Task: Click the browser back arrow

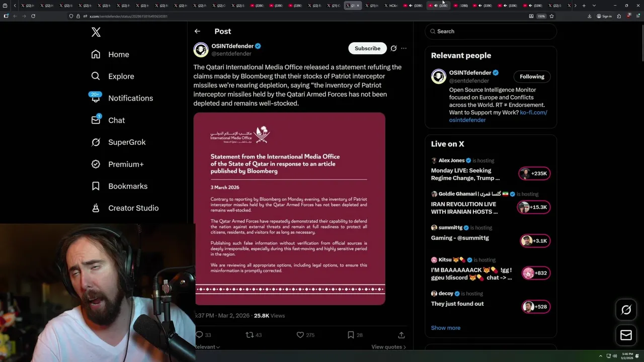Action: 15,16
